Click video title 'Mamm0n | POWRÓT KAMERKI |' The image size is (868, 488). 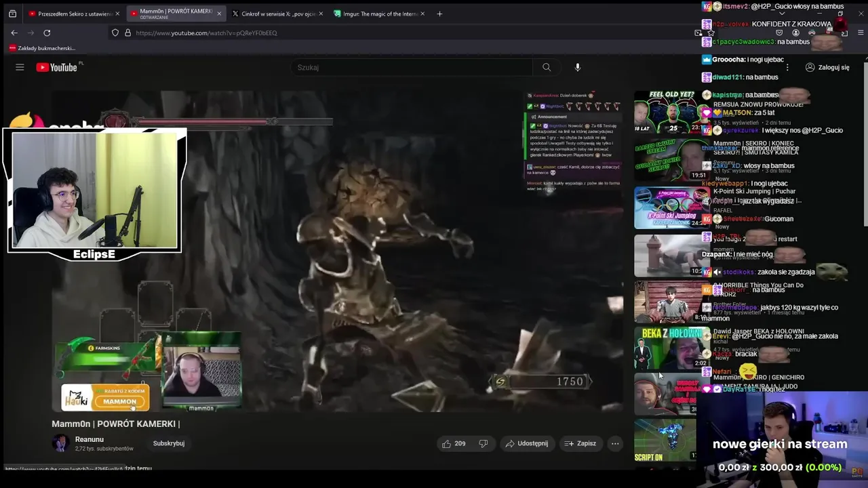click(x=116, y=424)
